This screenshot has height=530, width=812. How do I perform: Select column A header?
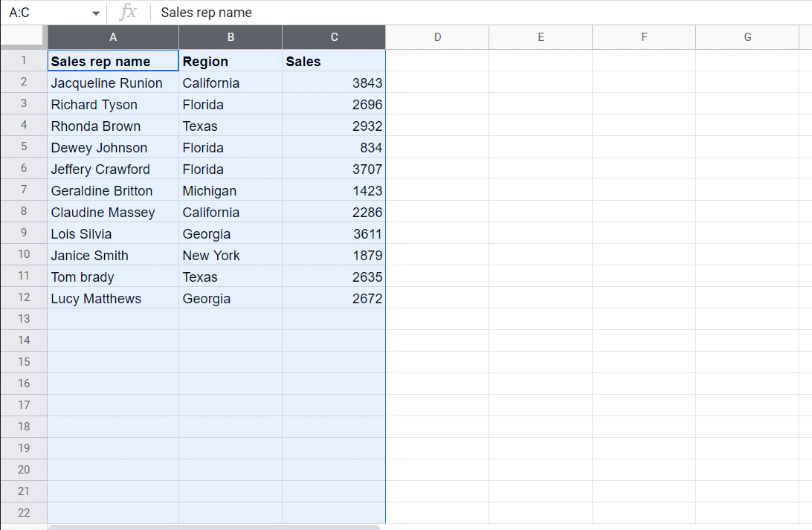click(113, 37)
